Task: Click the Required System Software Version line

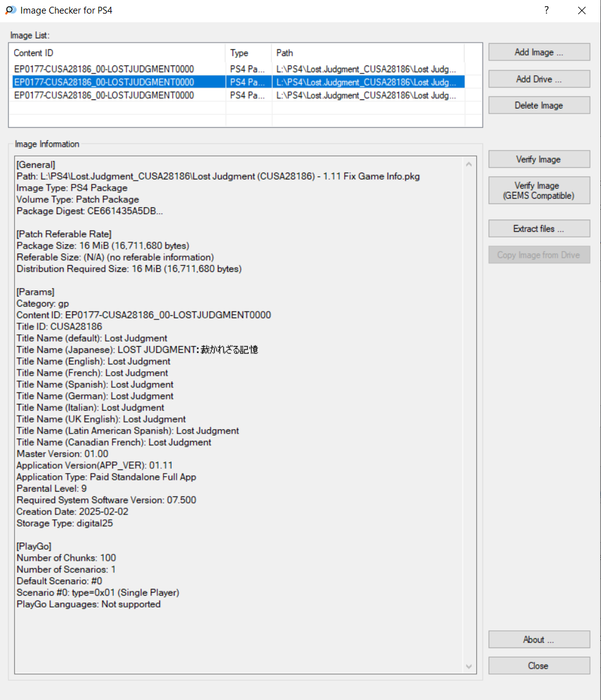Action: (106, 500)
